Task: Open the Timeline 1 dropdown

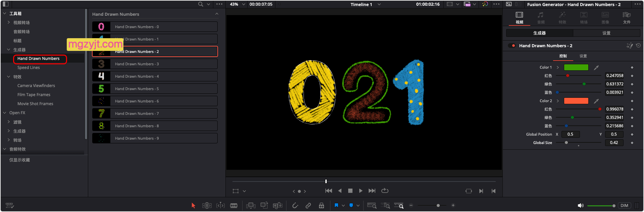Action: tap(379, 4)
